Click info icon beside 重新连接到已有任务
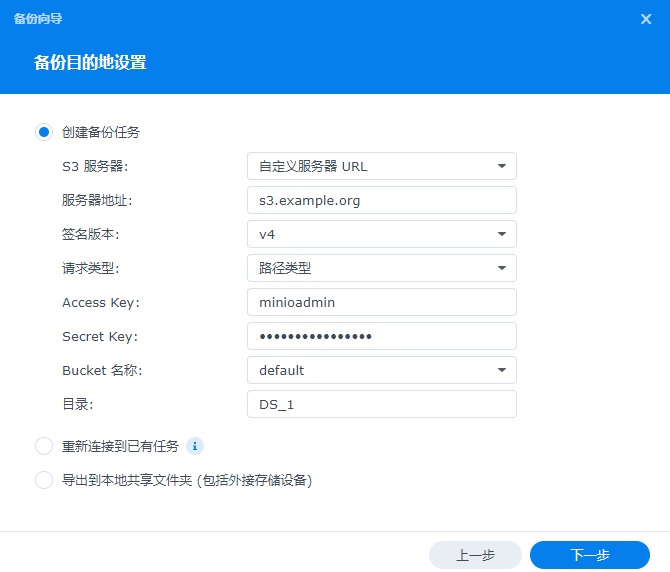The image size is (670, 572). pos(195,446)
